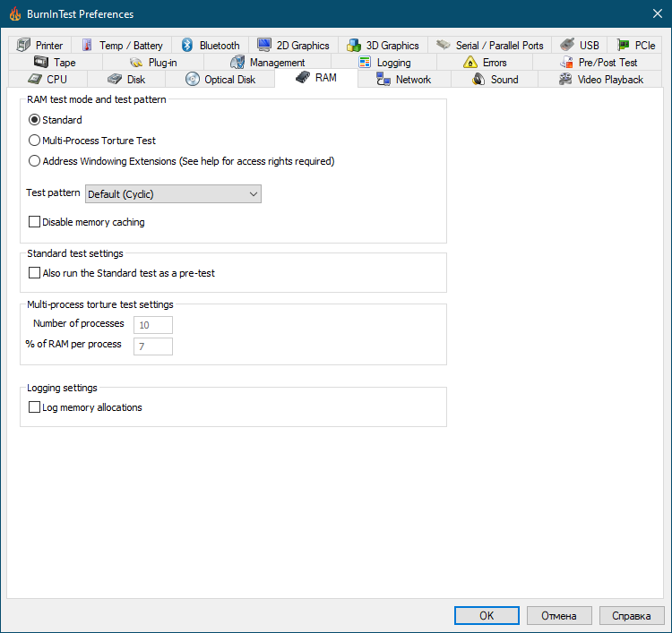
Task: Click the Logging tab icon
Action: pyautogui.click(x=365, y=62)
